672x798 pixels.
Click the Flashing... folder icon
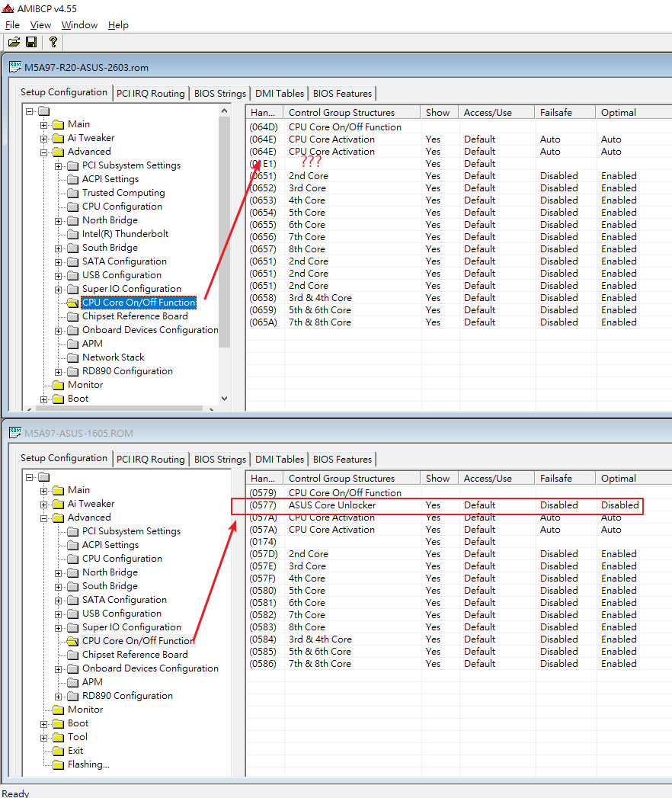click(x=59, y=764)
